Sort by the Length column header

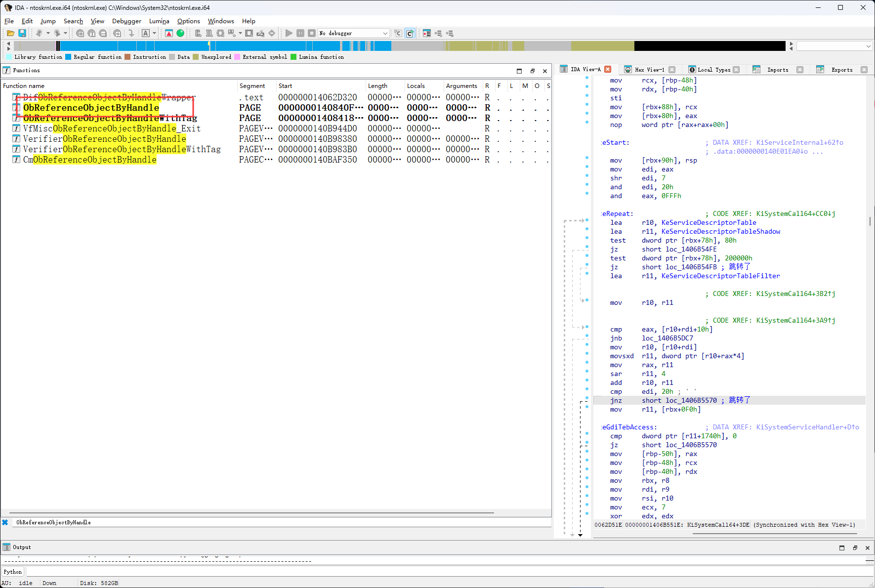point(385,85)
